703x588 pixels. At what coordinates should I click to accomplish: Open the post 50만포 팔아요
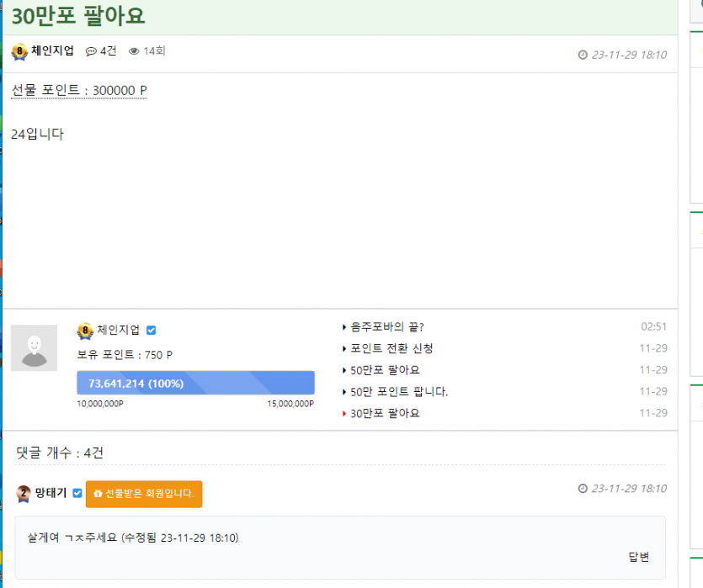385,370
